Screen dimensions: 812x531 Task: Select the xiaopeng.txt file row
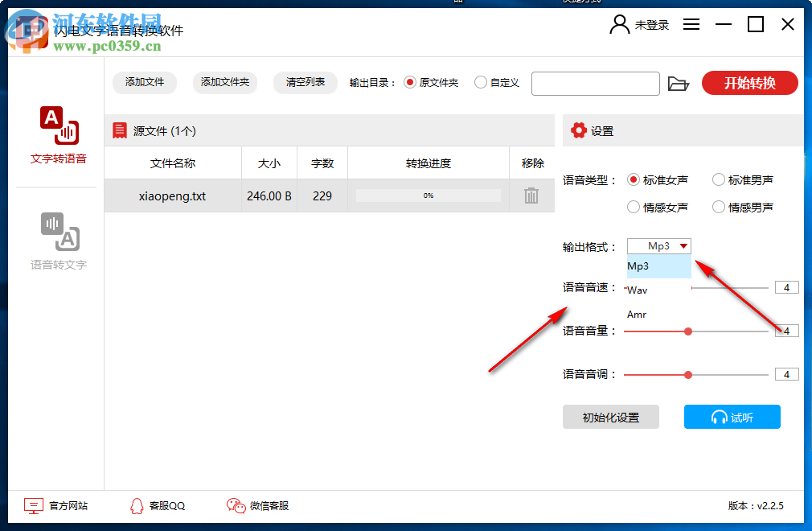[330, 196]
